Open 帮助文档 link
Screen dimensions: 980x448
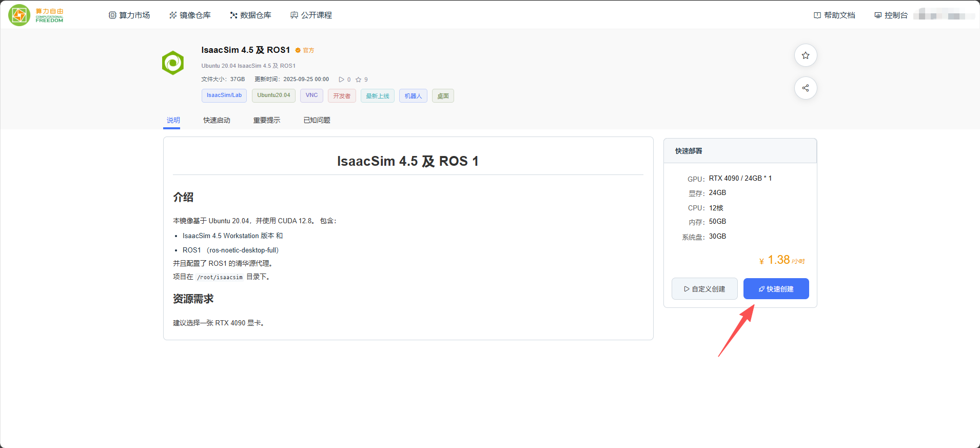click(834, 15)
